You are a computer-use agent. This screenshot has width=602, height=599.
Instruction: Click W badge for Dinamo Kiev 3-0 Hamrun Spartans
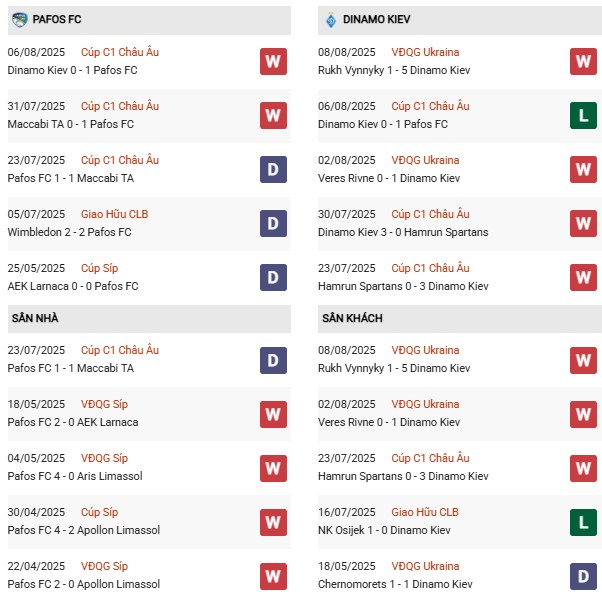[x=583, y=223]
